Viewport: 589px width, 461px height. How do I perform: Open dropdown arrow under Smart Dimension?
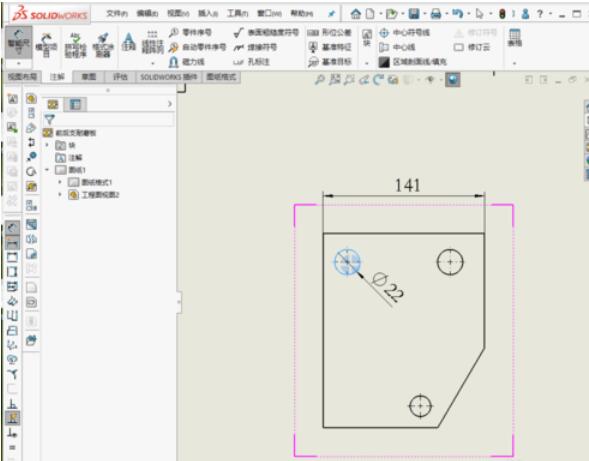[x=18, y=63]
